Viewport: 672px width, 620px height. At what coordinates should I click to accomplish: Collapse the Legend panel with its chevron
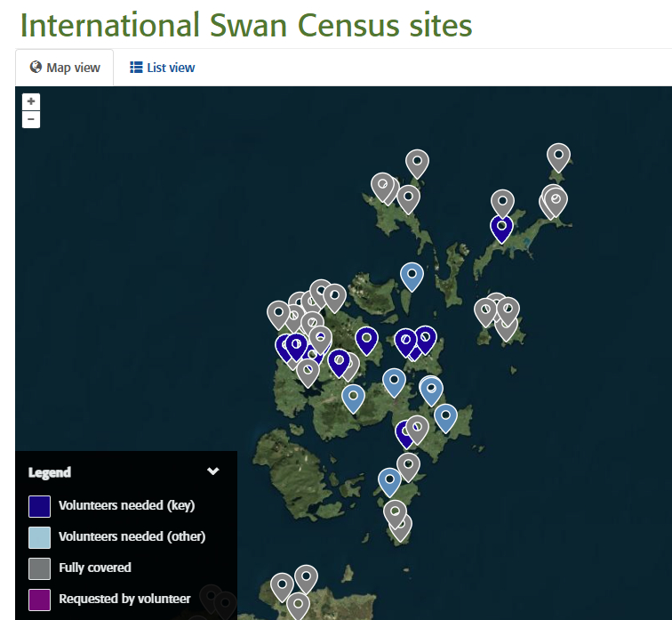click(x=213, y=471)
